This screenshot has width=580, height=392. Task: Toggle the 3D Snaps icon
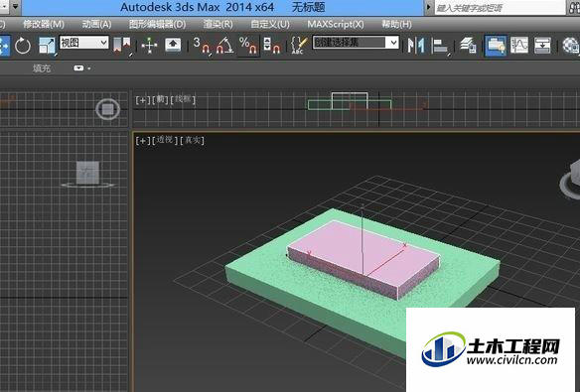[202, 46]
